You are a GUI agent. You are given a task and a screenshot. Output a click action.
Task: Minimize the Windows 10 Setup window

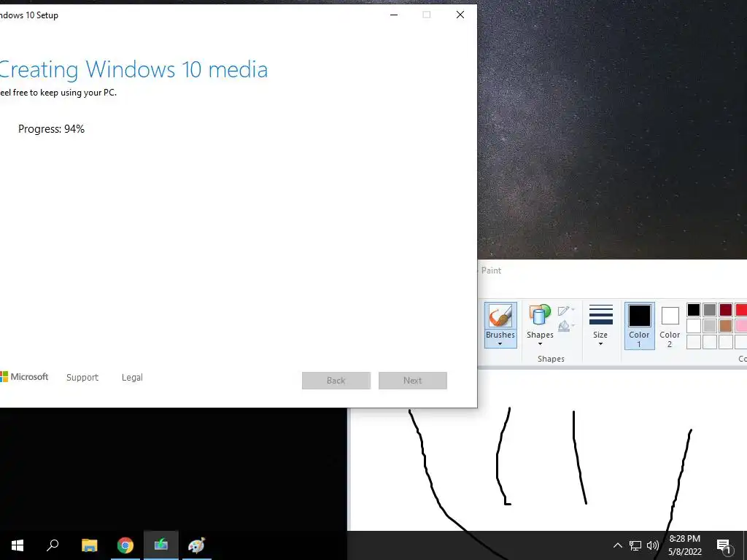394,15
